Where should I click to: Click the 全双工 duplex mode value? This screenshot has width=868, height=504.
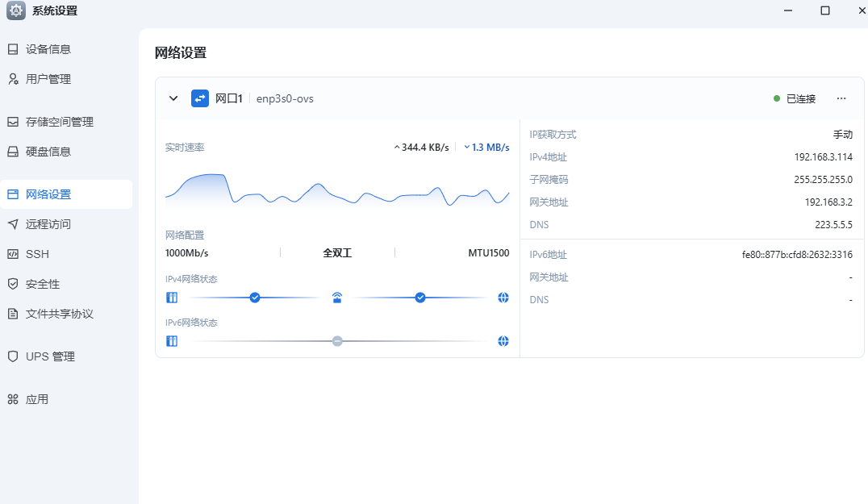click(x=337, y=253)
